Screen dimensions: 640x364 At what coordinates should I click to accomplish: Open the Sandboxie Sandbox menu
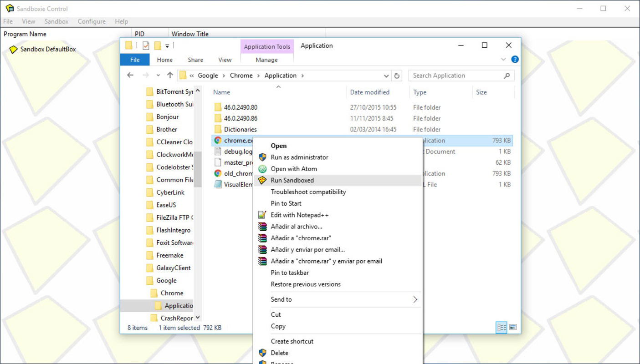[x=56, y=21]
